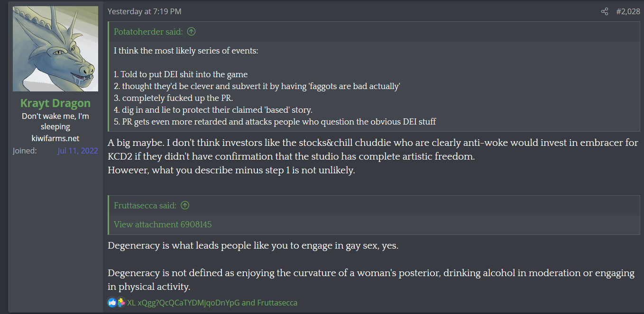Open "View attachment 6908145" link
The height and width of the screenshot is (314, 644).
pos(163,224)
